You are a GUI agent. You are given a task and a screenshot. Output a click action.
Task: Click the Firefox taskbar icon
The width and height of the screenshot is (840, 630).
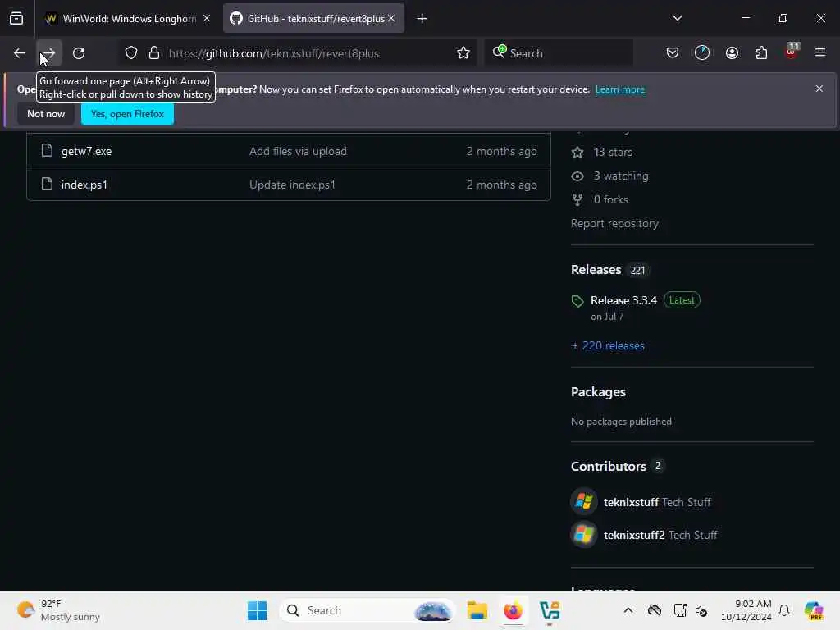514,610
